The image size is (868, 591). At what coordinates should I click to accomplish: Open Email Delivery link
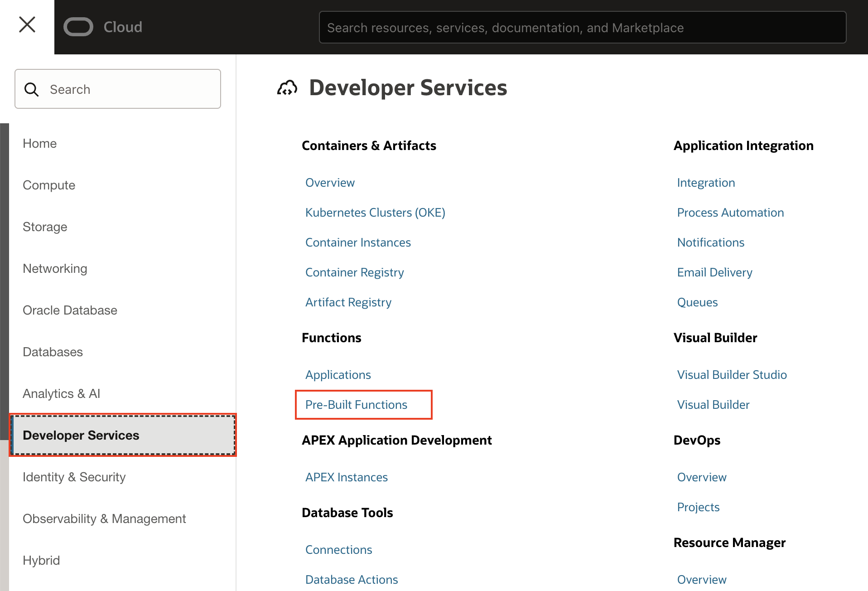point(714,272)
